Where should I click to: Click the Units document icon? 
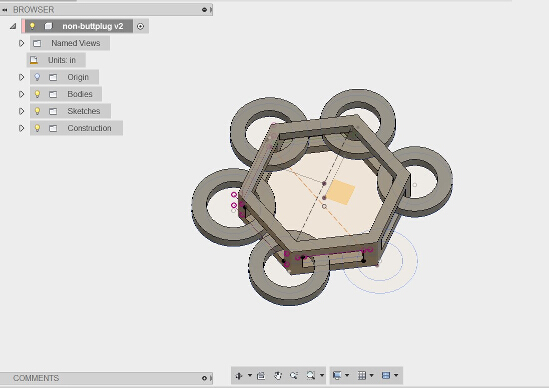point(34,60)
